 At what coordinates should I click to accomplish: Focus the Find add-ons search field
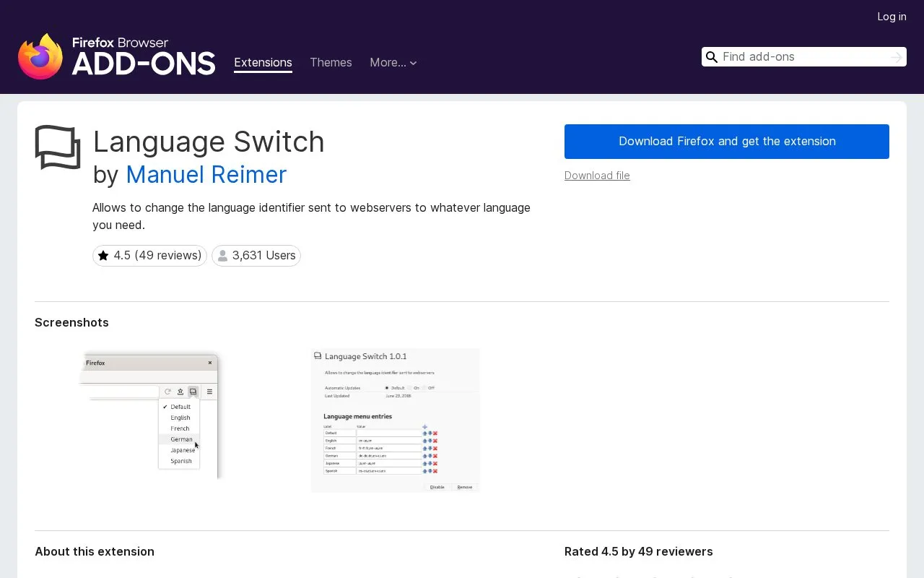[803, 57]
